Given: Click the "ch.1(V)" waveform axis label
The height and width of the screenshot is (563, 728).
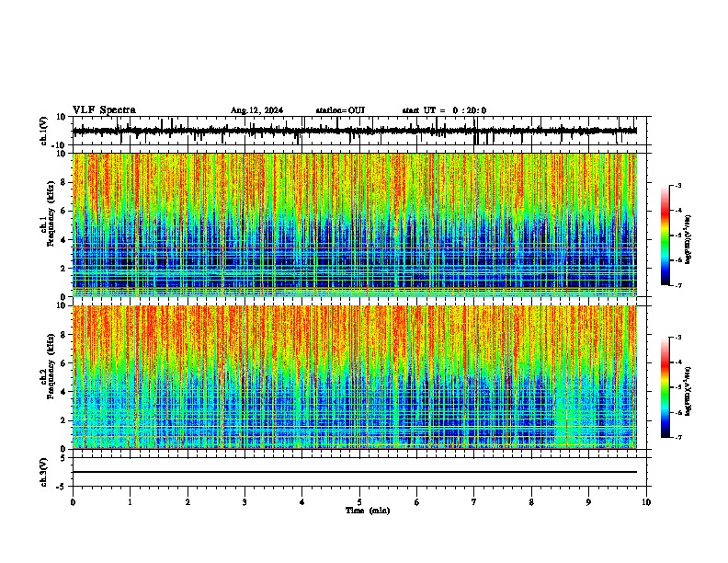Looking at the screenshot, I should point(44,131).
